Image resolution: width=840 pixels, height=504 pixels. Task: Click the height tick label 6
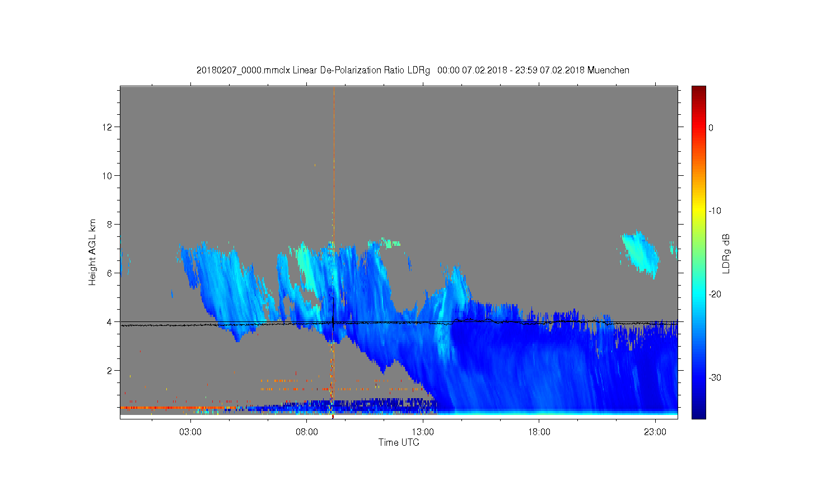pos(110,273)
